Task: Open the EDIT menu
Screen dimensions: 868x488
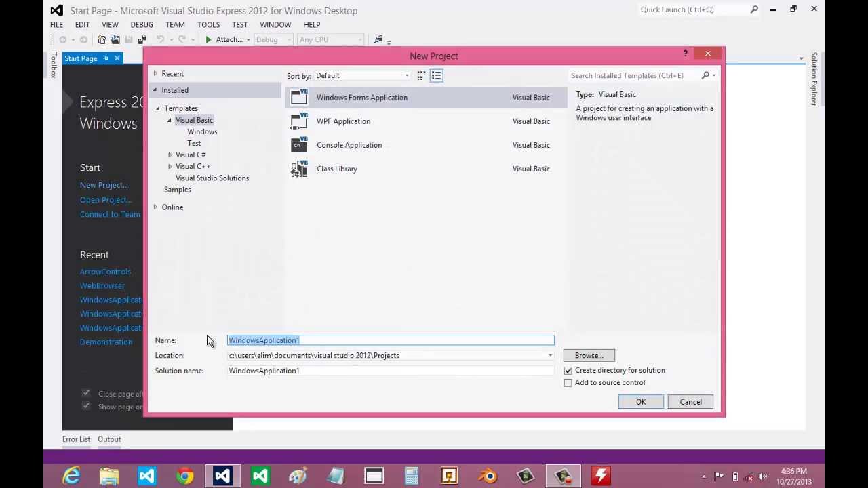Action: [x=82, y=24]
